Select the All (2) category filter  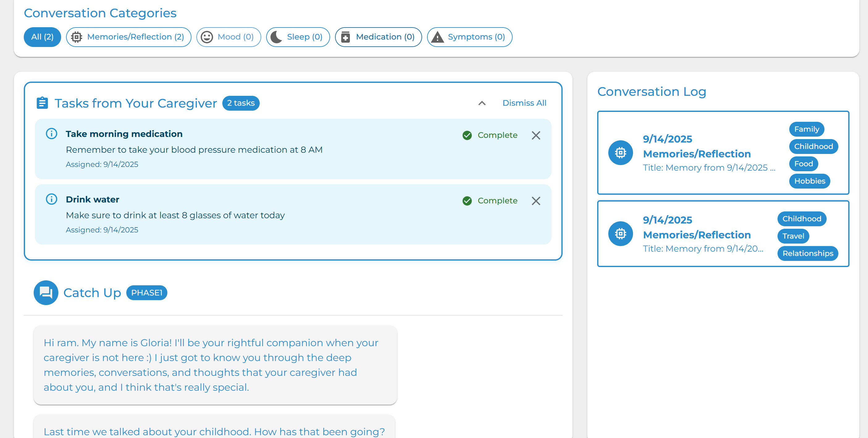point(42,37)
